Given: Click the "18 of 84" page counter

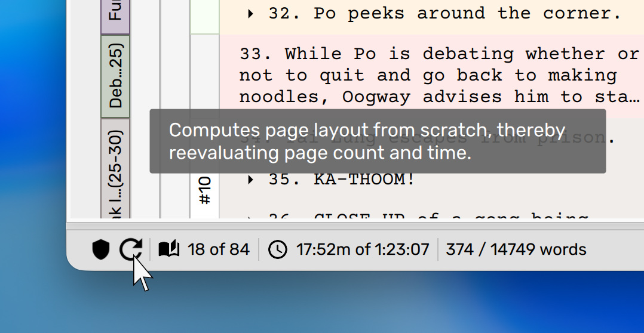Looking at the screenshot, I should [x=218, y=249].
